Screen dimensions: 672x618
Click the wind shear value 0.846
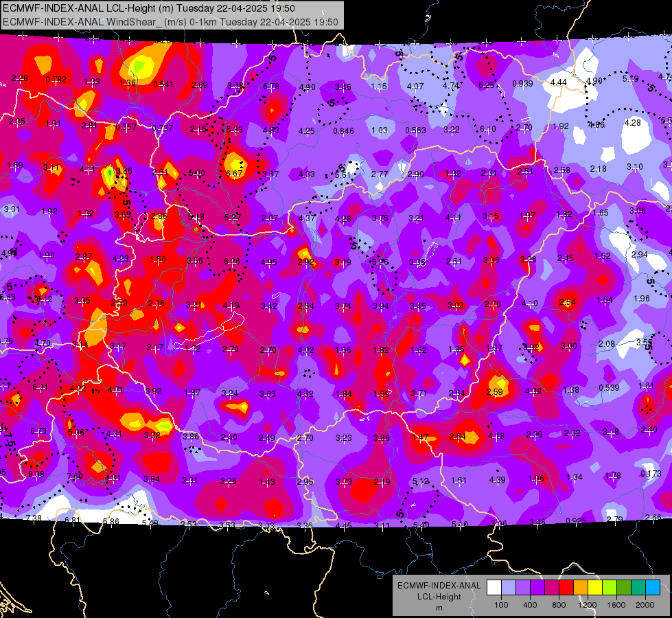pyautogui.click(x=344, y=130)
